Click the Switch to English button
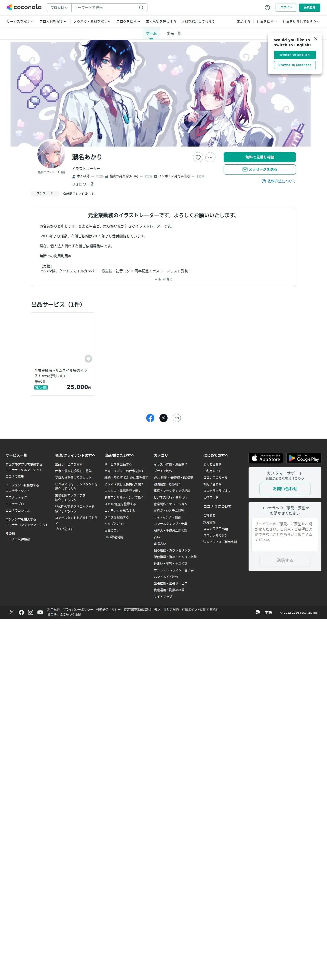327x980 pixels. [x=295, y=55]
